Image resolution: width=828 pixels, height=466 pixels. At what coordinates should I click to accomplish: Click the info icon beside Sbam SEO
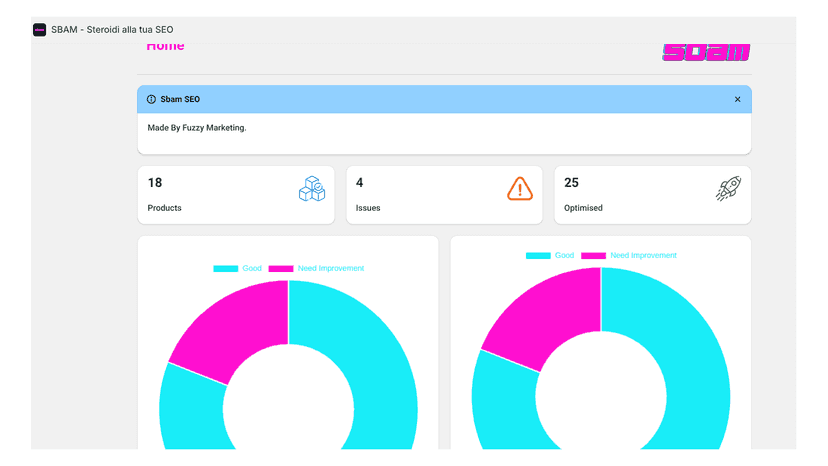tap(152, 99)
